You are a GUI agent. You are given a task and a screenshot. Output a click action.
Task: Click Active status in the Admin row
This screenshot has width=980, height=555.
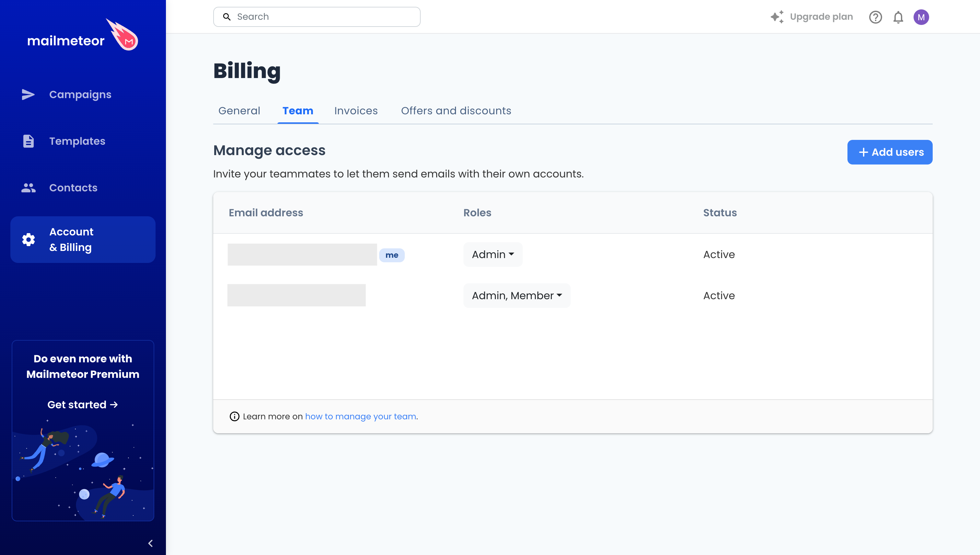coord(719,254)
